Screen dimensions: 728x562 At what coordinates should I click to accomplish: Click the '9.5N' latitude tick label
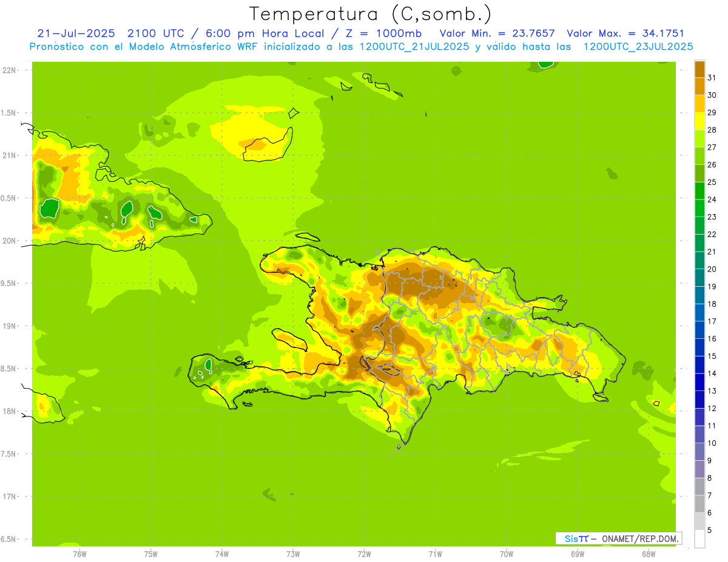tap(8, 283)
